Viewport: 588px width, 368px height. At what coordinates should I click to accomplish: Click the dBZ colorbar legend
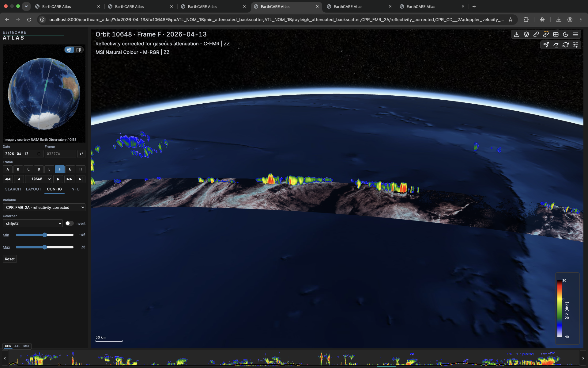click(567, 309)
